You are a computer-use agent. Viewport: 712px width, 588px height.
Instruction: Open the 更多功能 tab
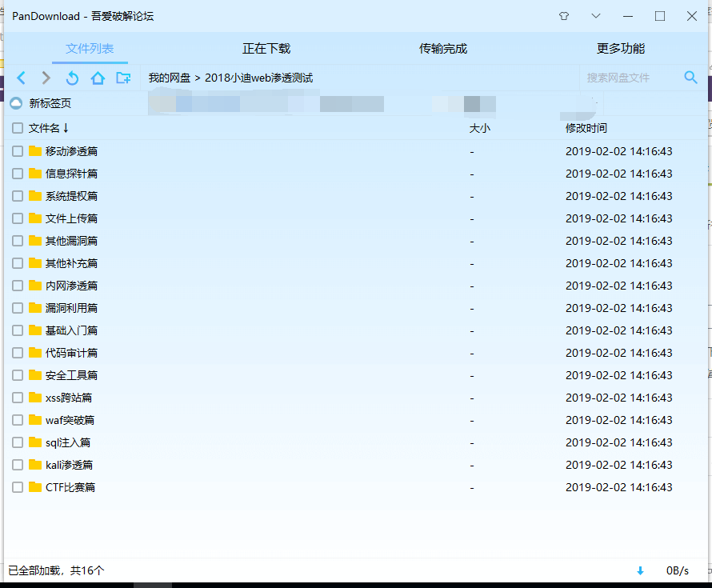pyautogui.click(x=620, y=49)
